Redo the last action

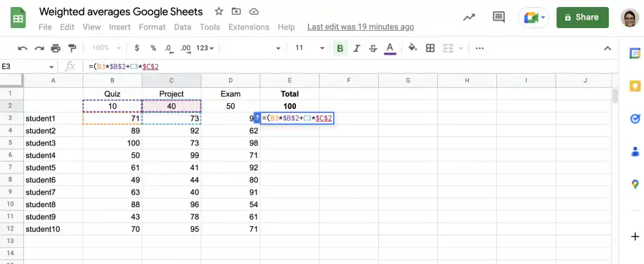(x=39, y=48)
